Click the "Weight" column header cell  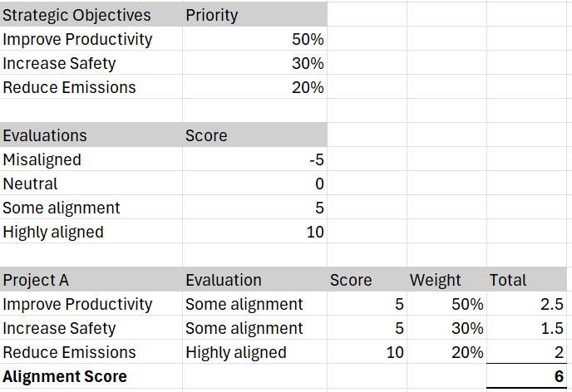click(x=436, y=280)
